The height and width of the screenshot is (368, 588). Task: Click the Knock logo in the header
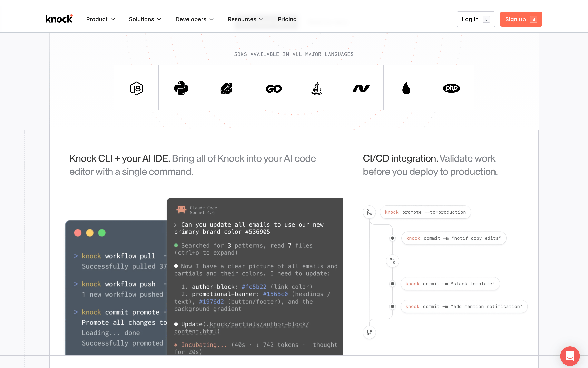(59, 19)
